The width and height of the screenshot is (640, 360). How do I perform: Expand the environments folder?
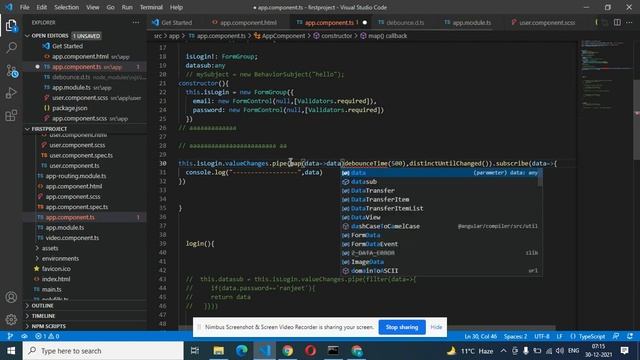coord(60,258)
